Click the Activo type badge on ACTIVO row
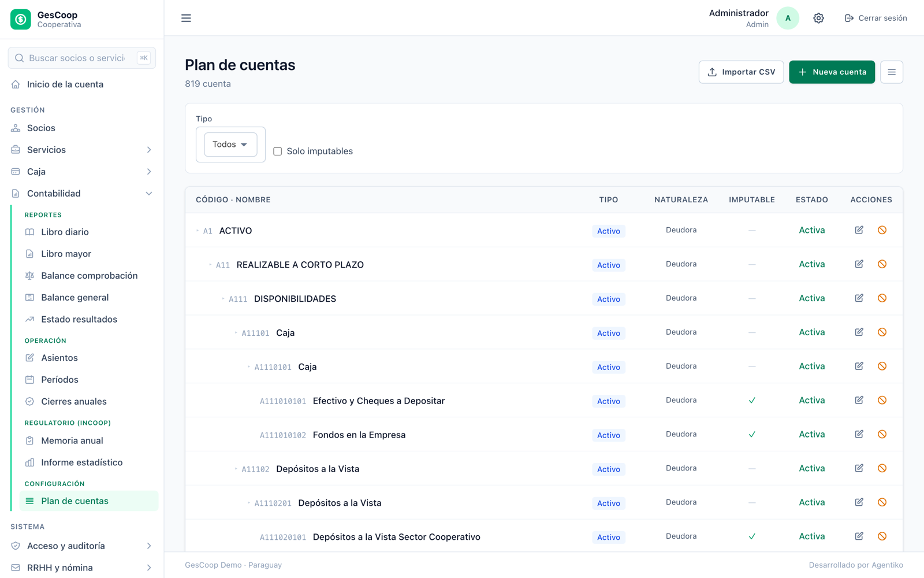924x578 pixels. click(x=609, y=231)
